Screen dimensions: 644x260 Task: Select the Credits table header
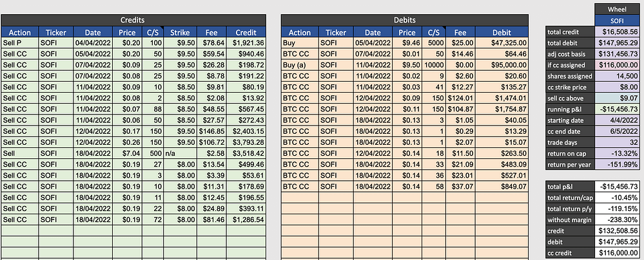[x=133, y=20]
